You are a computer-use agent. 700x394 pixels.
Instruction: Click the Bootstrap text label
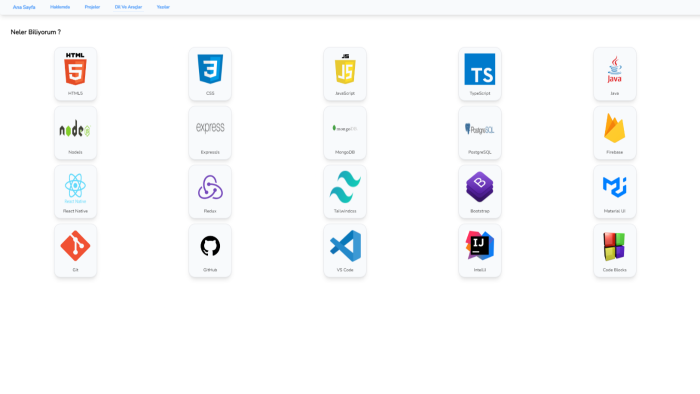(480, 211)
